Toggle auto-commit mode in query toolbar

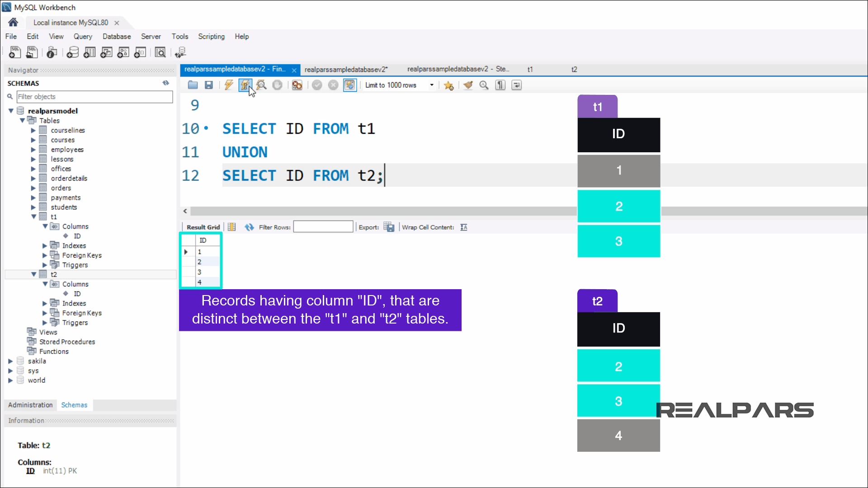[350, 85]
